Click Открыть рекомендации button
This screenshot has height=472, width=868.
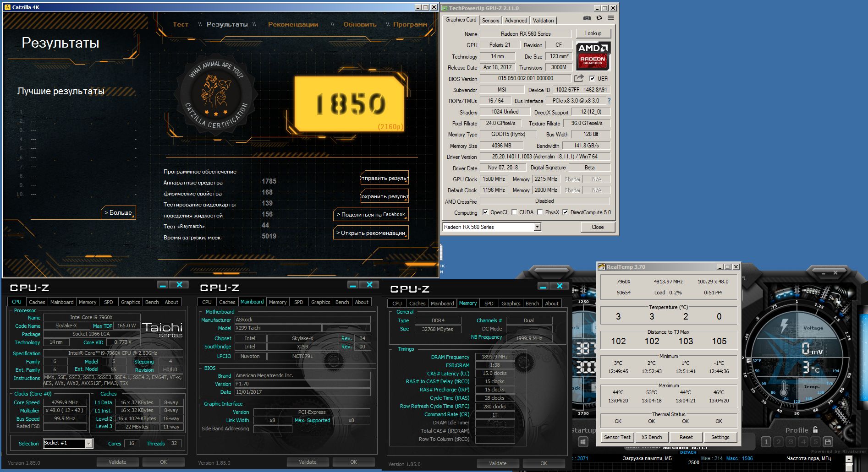tap(371, 233)
